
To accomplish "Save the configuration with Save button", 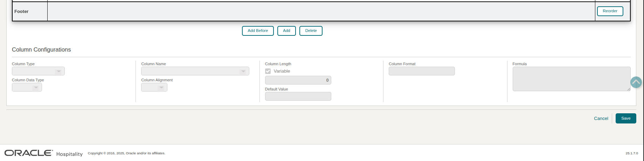I will [x=625, y=119].
